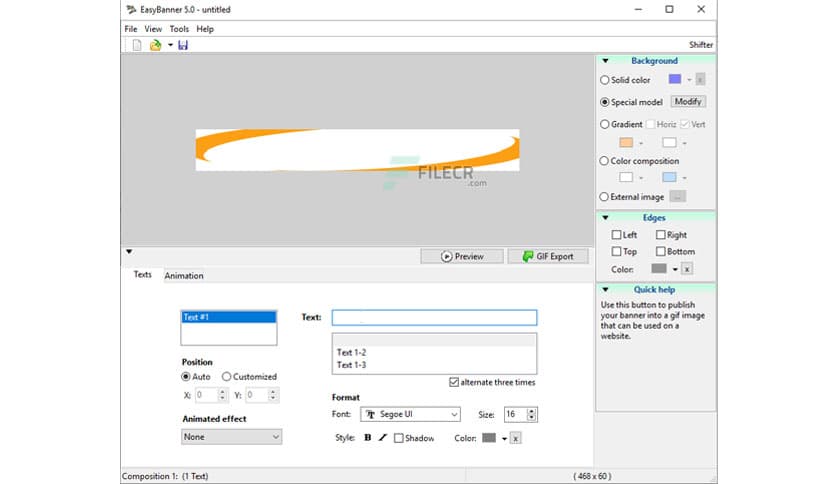Collapse the Edges panel section

(605, 217)
